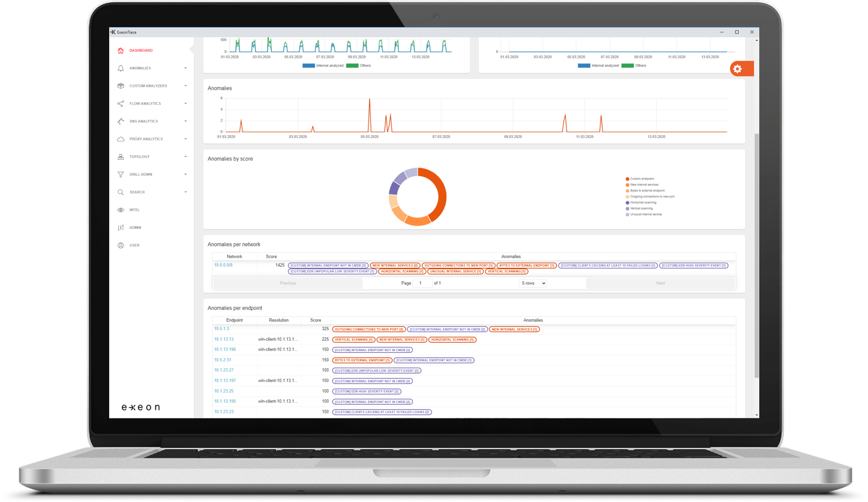Expand the Search menu arrow
This screenshot has width=868, height=502.
(186, 192)
